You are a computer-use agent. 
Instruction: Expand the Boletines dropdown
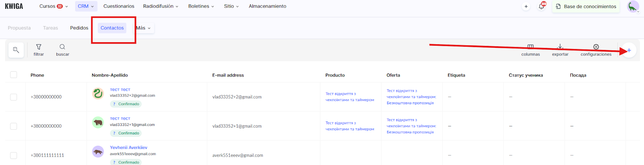(x=201, y=6)
